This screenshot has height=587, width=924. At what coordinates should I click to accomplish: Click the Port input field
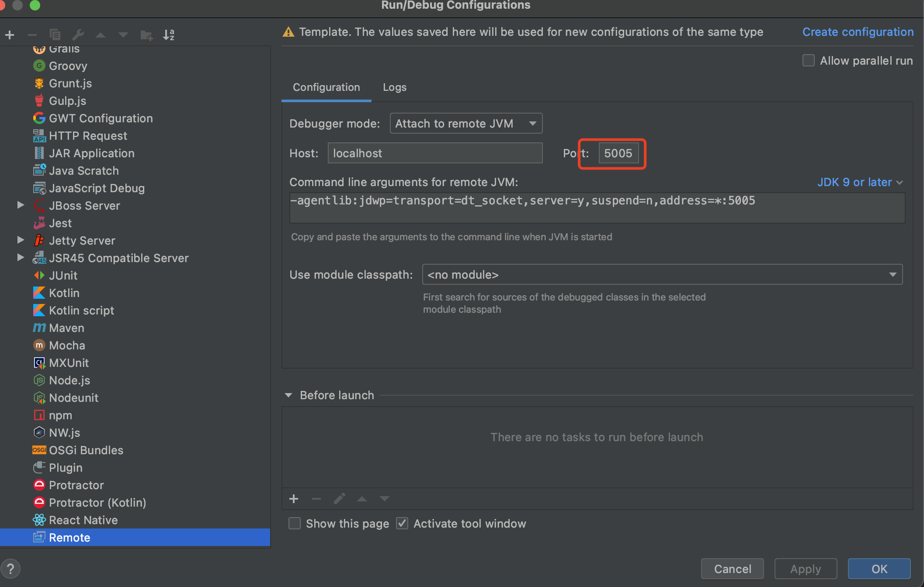point(618,153)
